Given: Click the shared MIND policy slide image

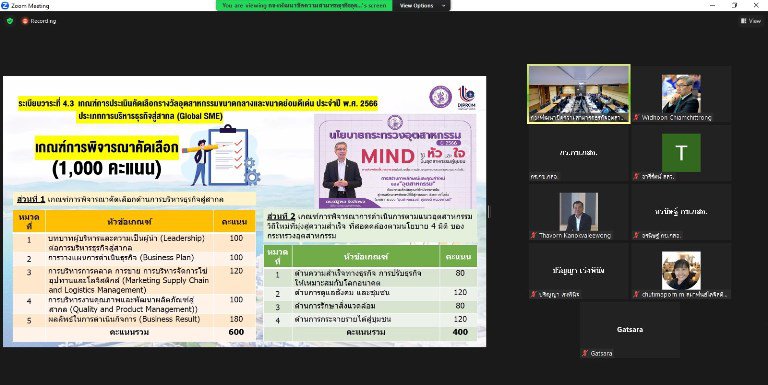Looking at the screenshot, I should pyautogui.click(x=395, y=161).
